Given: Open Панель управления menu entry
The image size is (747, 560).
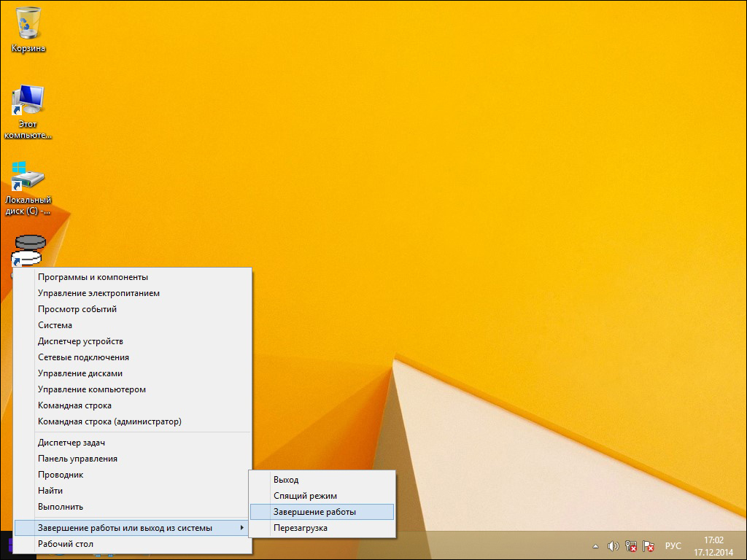Looking at the screenshot, I should pyautogui.click(x=77, y=459).
